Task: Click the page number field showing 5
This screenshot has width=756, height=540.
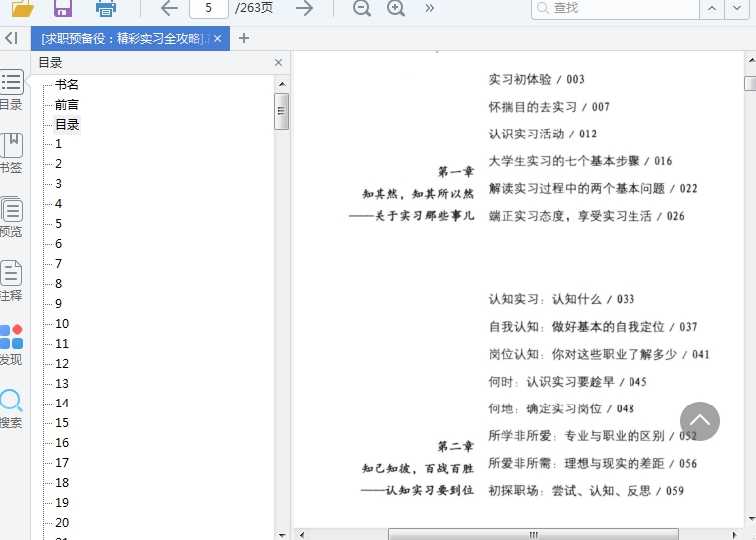Action: point(209,8)
